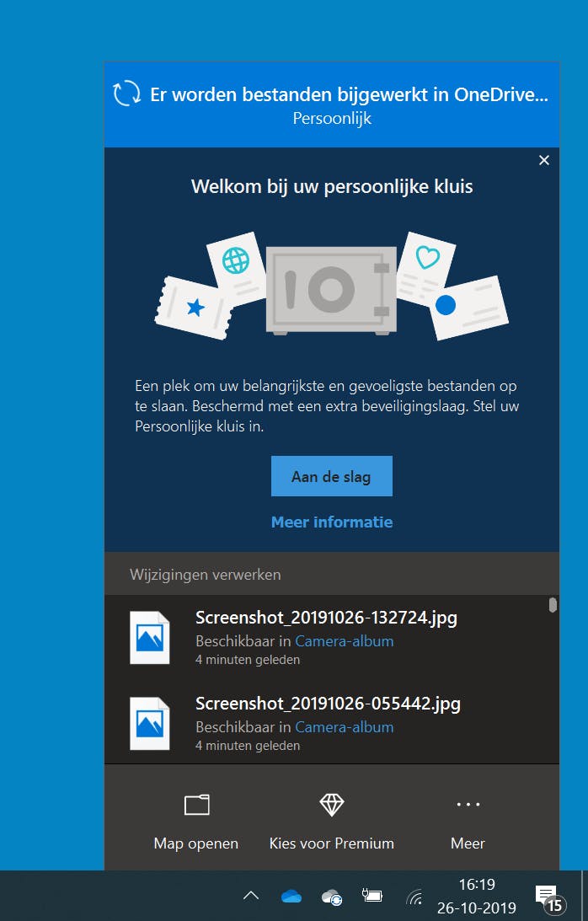
Task: Click image file icon for Screenshot_20191026-132724.jpg
Action: tap(150, 637)
